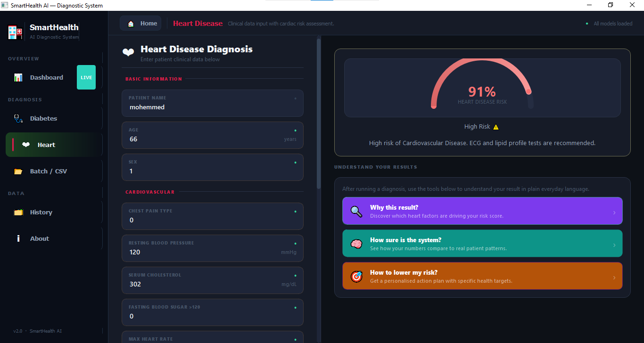Click the magnifying glass icon on Why this result
The image size is (644, 343).
pos(356,211)
